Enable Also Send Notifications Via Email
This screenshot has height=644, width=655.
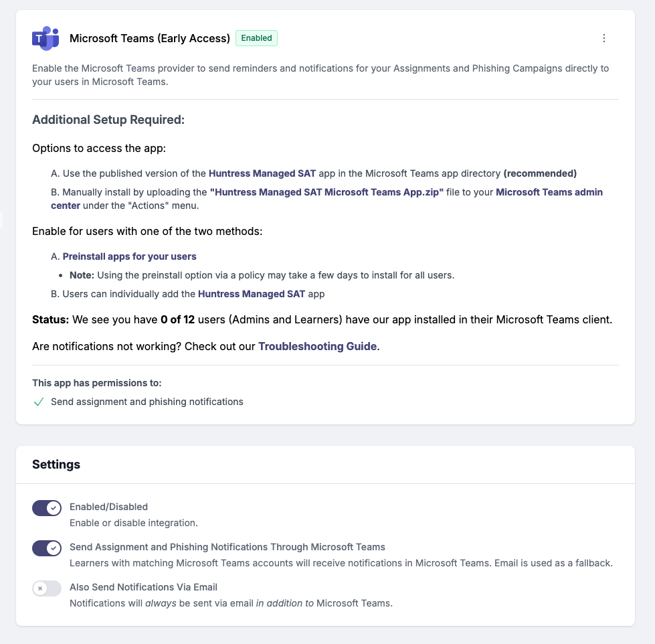[x=47, y=588]
